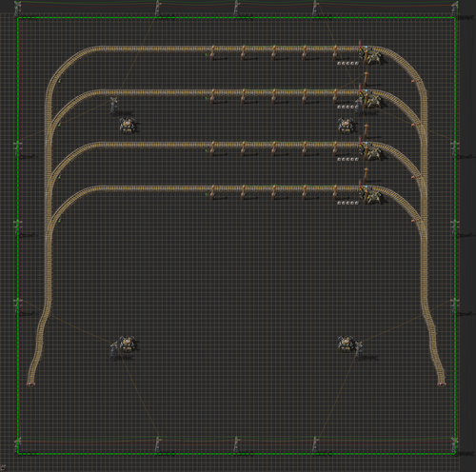Click the orange rail signal on second track's curve
The image size is (476, 472).
413,125
